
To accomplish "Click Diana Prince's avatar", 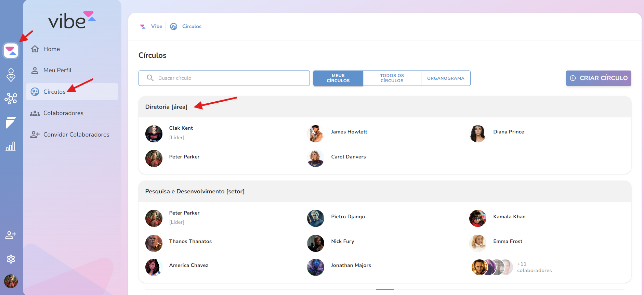I will pos(478,133).
